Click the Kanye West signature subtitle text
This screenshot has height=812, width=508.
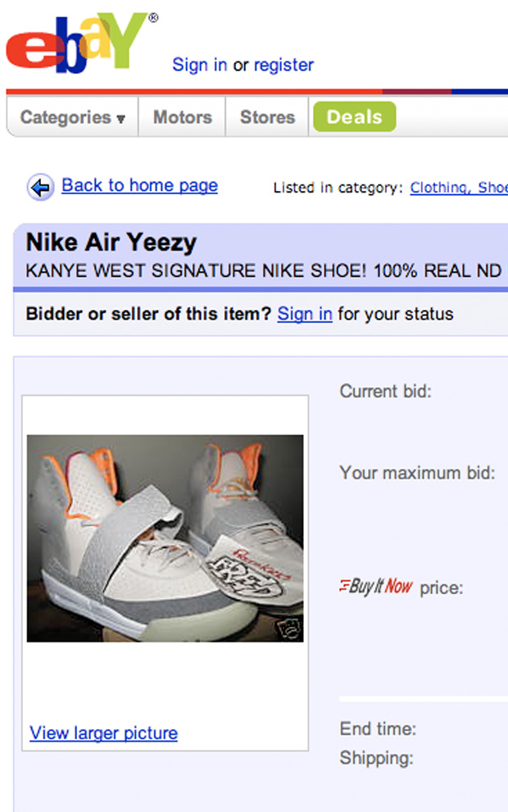pos(262,270)
